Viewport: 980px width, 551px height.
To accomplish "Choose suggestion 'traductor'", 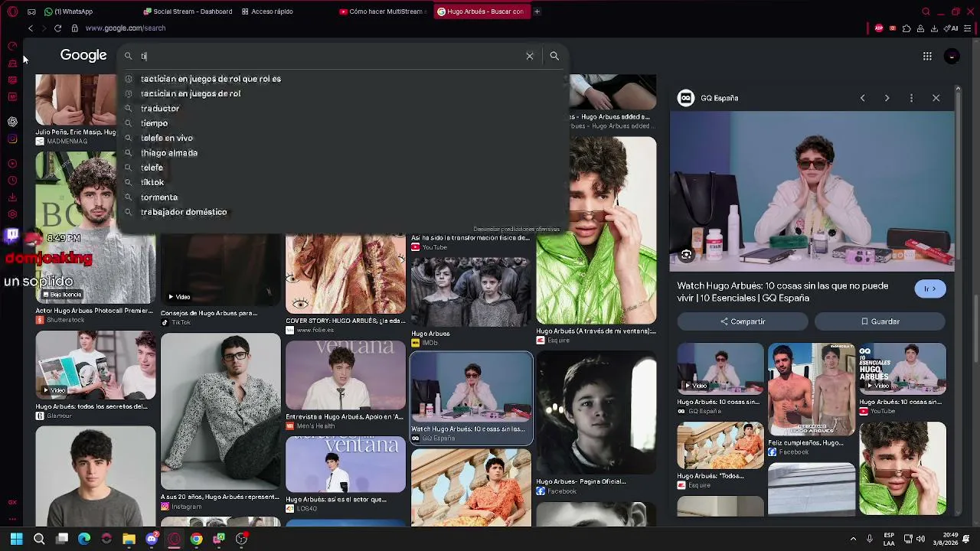I will tap(160, 109).
